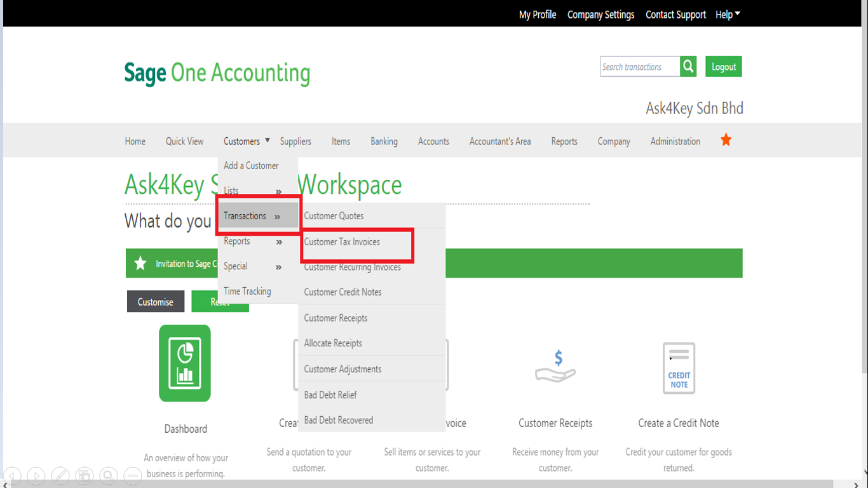Screen dimensions: 868x488
Task: Open the Banking menu
Action: (384, 141)
